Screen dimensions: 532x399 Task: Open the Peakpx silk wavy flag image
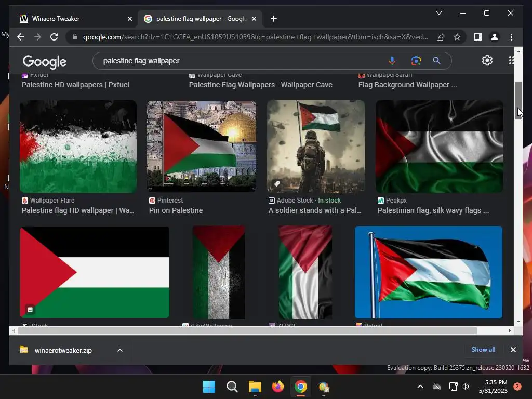440,146
